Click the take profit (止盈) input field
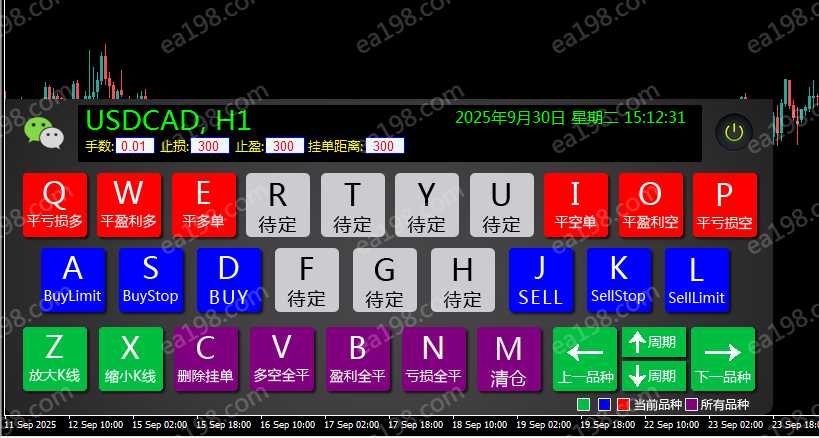 pos(284,146)
